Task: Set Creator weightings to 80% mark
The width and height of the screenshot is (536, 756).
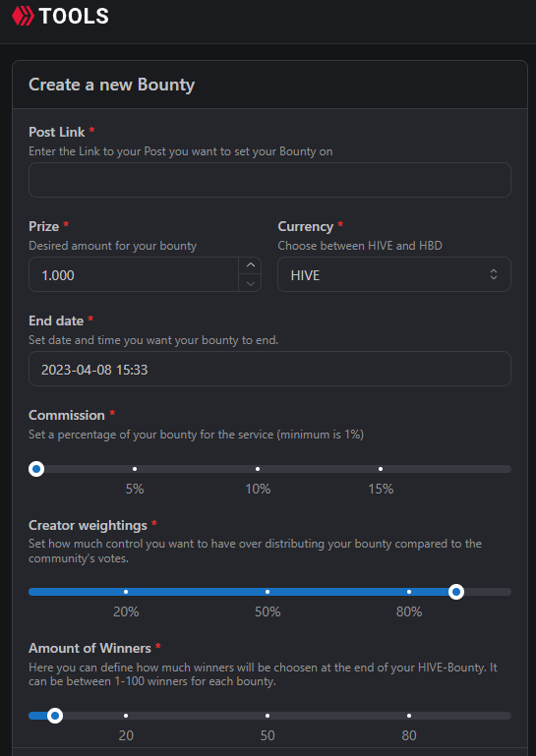Action: tap(409, 592)
